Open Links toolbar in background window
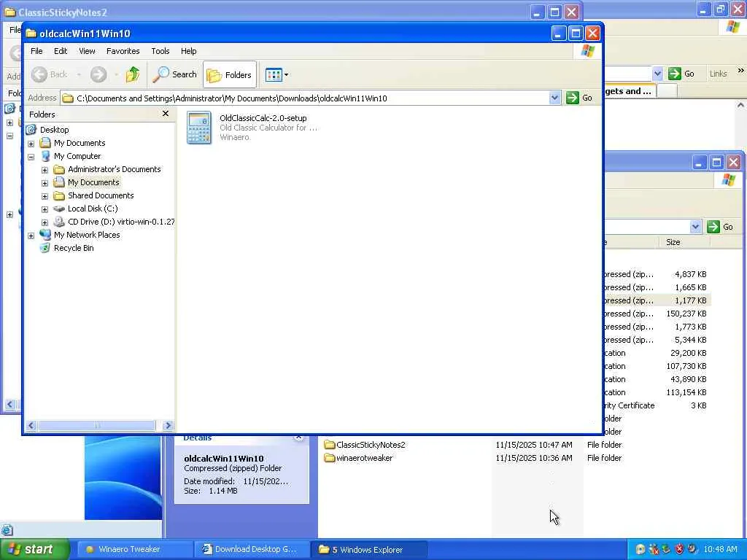The image size is (747, 560). (x=718, y=74)
